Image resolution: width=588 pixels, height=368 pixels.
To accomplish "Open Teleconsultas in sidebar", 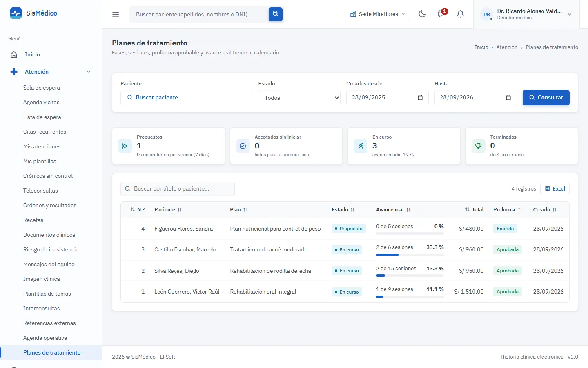I will [x=40, y=191].
